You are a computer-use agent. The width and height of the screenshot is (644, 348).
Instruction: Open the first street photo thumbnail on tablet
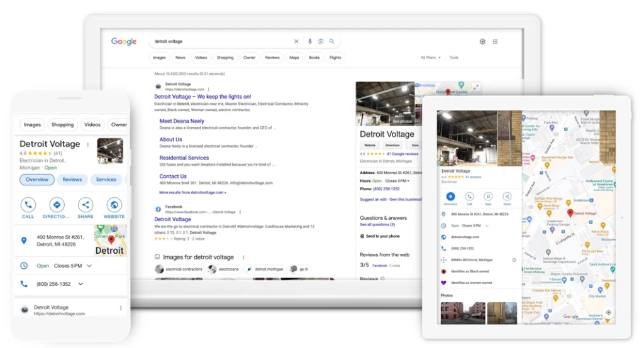(463, 313)
